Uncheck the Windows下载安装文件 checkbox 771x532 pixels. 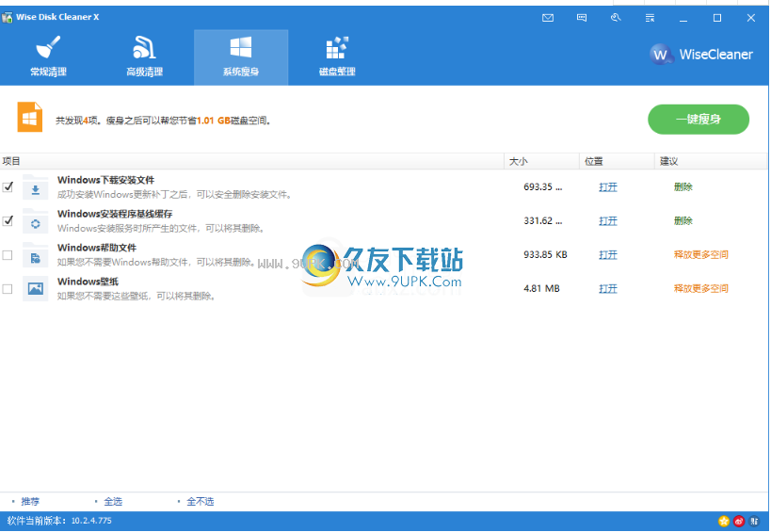click(x=8, y=186)
